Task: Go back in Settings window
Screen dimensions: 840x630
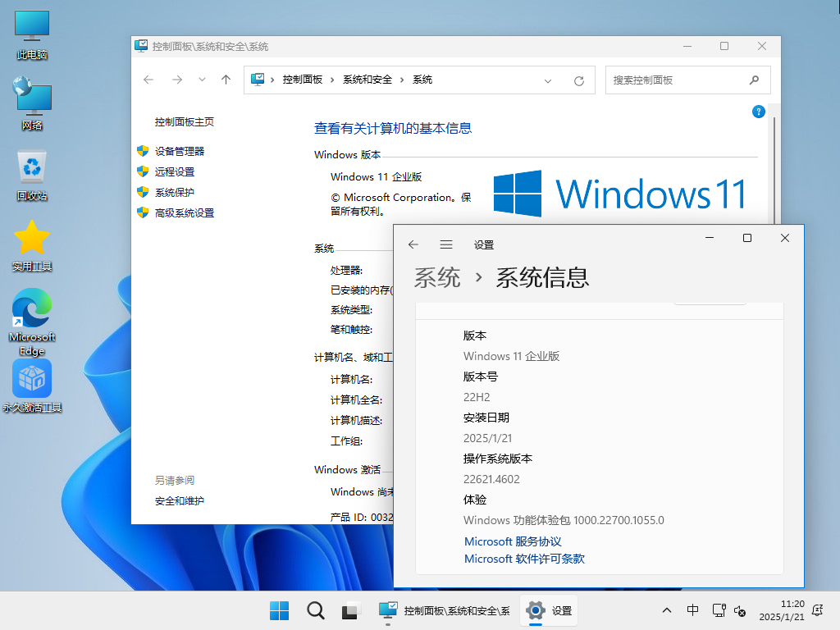Action: click(x=413, y=244)
